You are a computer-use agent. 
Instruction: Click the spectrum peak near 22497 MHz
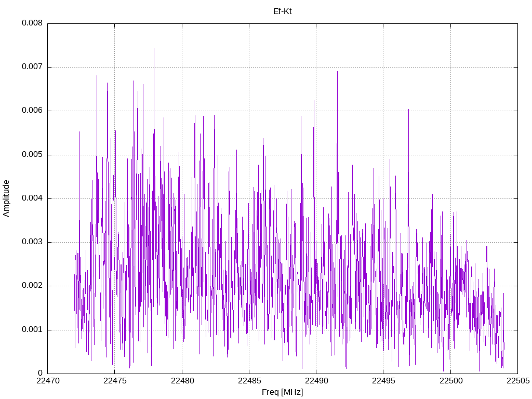point(408,110)
